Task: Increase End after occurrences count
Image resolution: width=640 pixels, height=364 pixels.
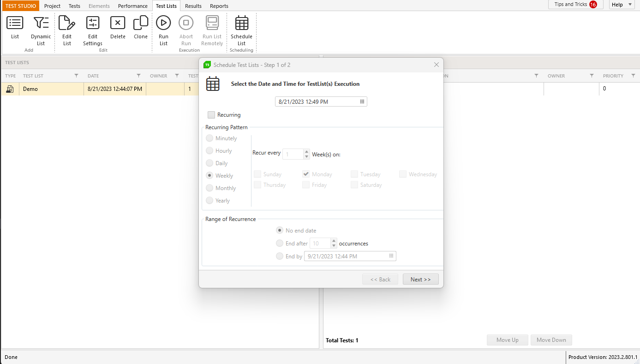Action: (x=334, y=240)
